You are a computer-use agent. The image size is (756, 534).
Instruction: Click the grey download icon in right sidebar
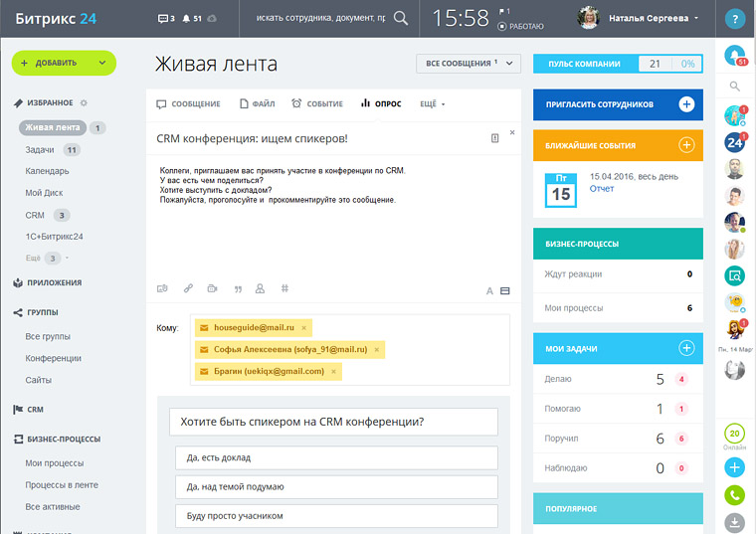[x=735, y=523]
